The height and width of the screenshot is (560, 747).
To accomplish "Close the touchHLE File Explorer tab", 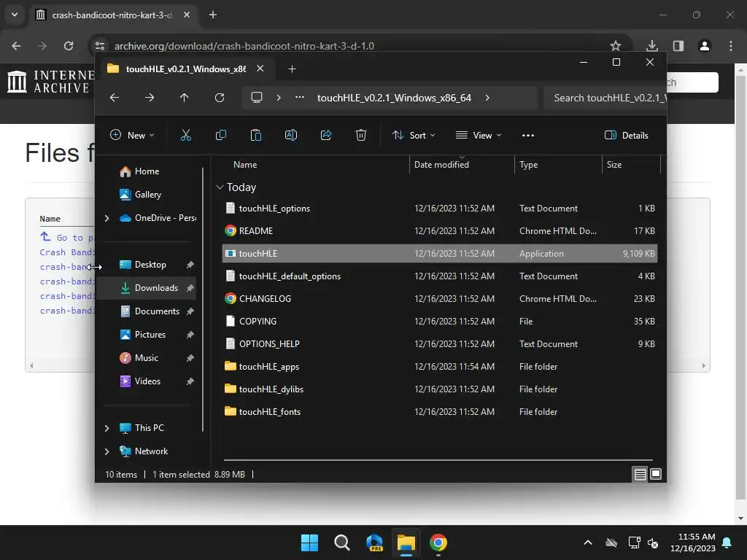I will [260, 69].
